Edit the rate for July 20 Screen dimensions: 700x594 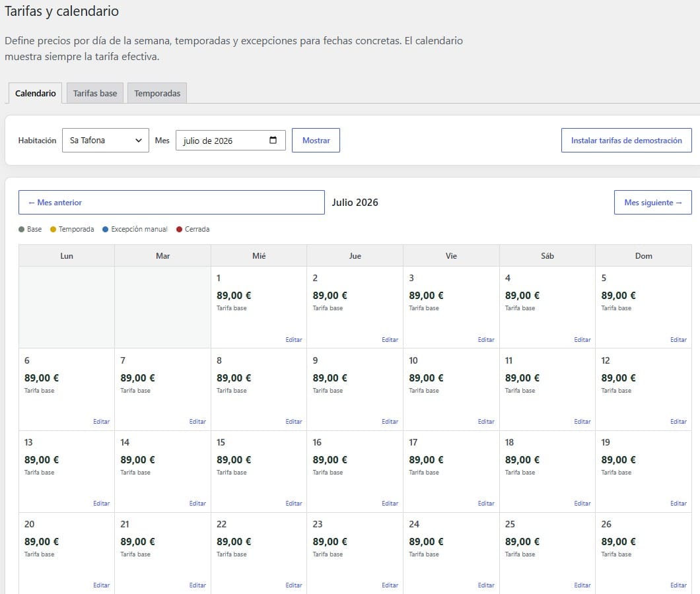coord(101,585)
